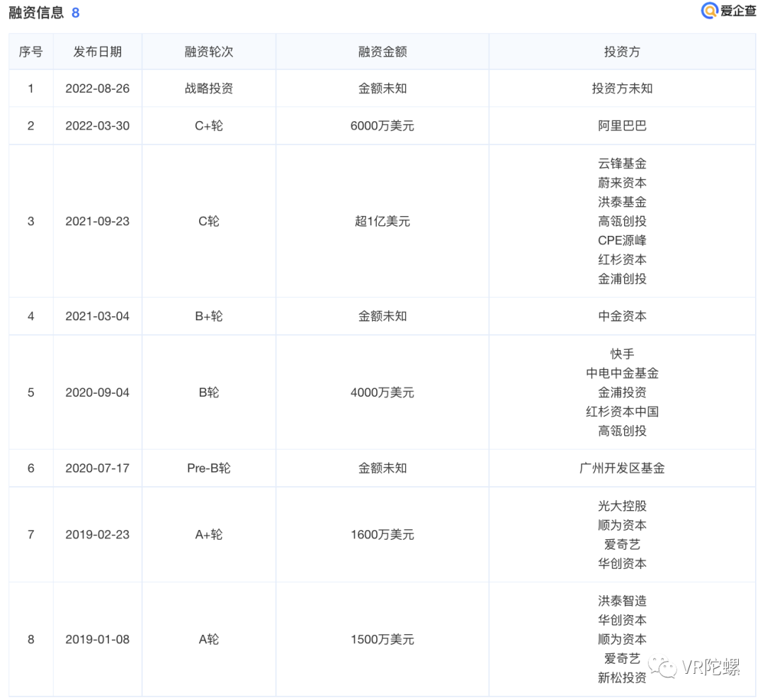Click the date 2021-09-23
The width and height of the screenshot is (765, 700).
coord(98,221)
